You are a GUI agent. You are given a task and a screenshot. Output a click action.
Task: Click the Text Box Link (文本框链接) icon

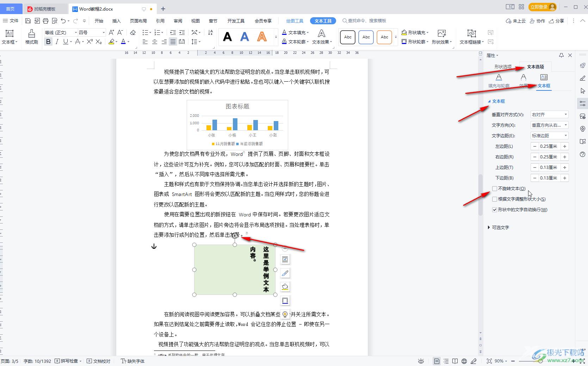click(x=471, y=37)
